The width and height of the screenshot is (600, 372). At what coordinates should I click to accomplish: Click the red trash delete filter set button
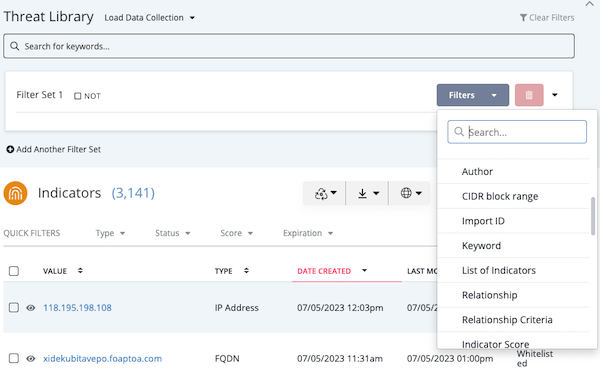(529, 95)
